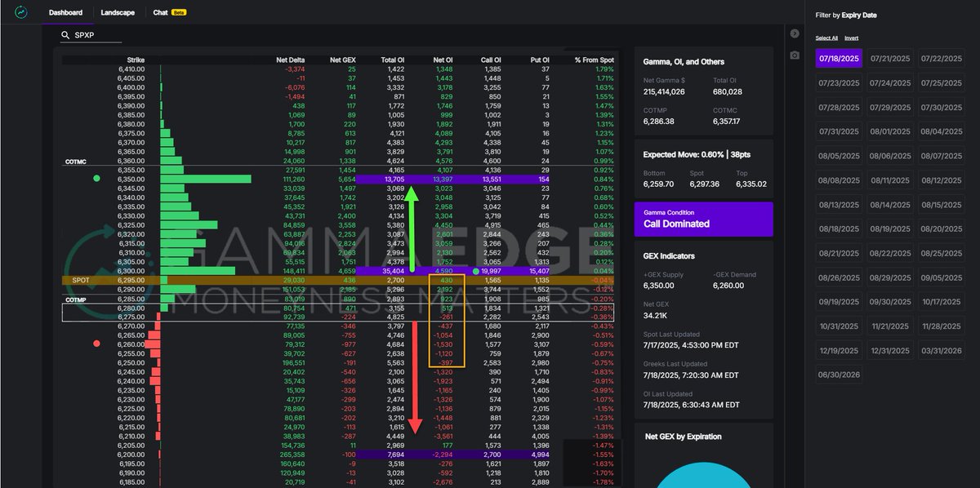The width and height of the screenshot is (980, 488).
Task: Choose the 10/31/2025 expiry button
Action: point(839,326)
